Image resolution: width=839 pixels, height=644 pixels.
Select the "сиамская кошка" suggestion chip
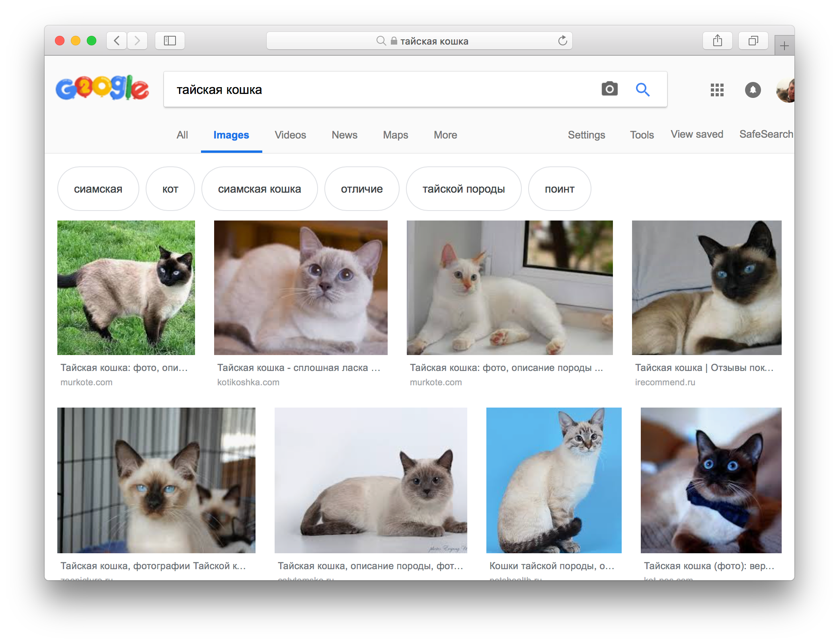coord(260,189)
